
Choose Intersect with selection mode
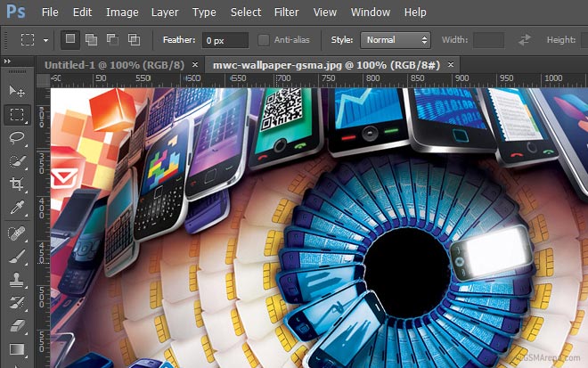(134, 39)
